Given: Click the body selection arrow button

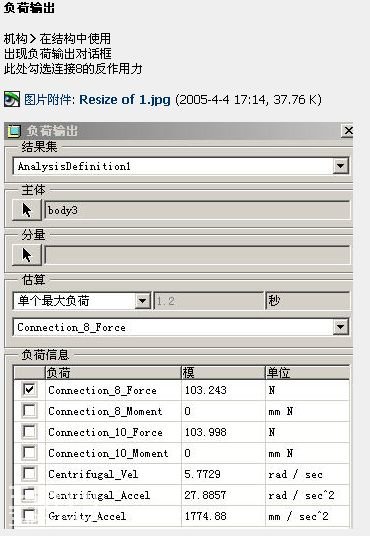Looking at the screenshot, I should click(27, 210).
